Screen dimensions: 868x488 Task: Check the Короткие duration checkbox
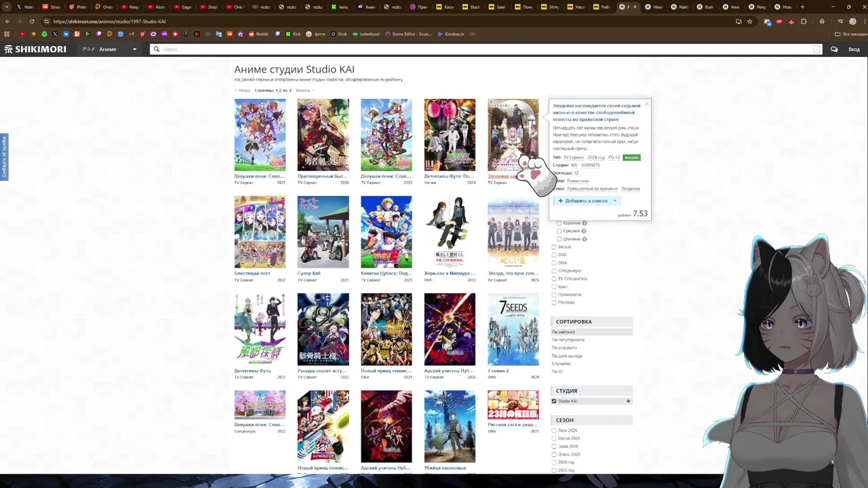(x=559, y=223)
